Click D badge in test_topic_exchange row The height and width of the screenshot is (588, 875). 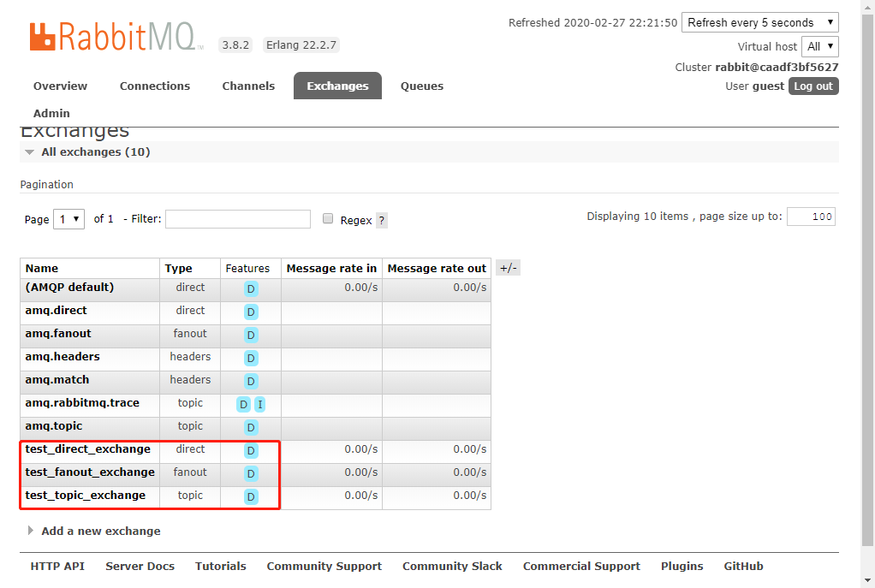[x=251, y=497]
